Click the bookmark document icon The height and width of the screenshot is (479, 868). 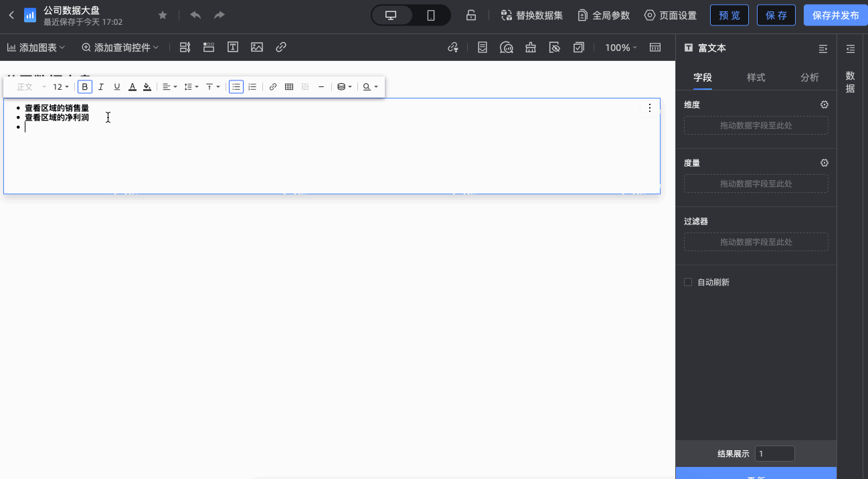coord(483,48)
